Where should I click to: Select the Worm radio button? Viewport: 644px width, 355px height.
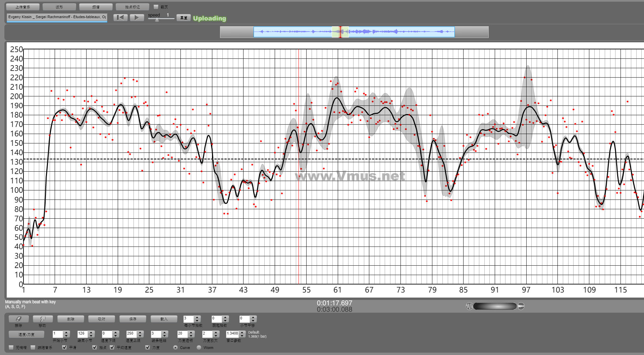(x=199, y=347)
